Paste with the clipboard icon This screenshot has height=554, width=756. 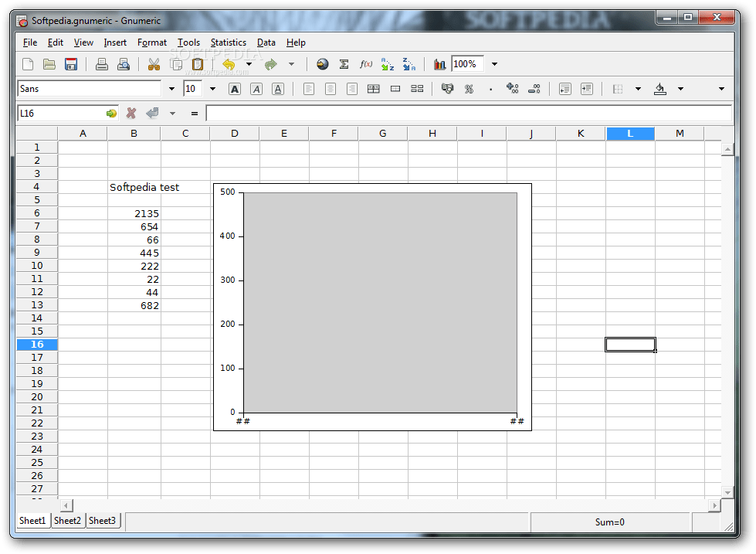point(198,64)
